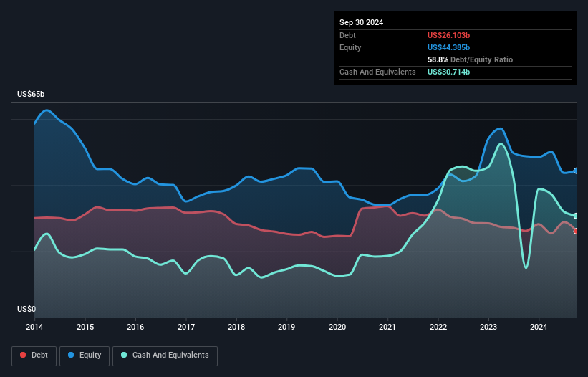Click the 2014 x-axis label
This screenshot has height=377, width=588.
click(34, 327)
